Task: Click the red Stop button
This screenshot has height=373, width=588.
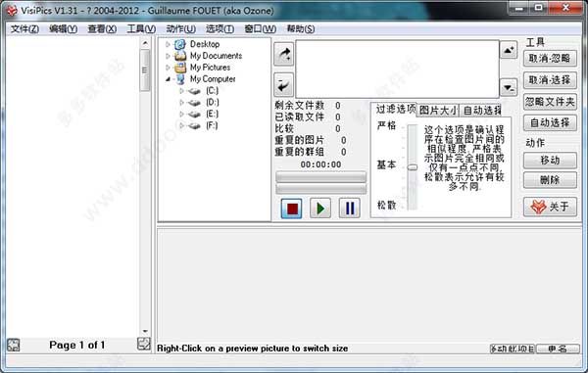Action: pyautogui.click(x=291, y=208)
